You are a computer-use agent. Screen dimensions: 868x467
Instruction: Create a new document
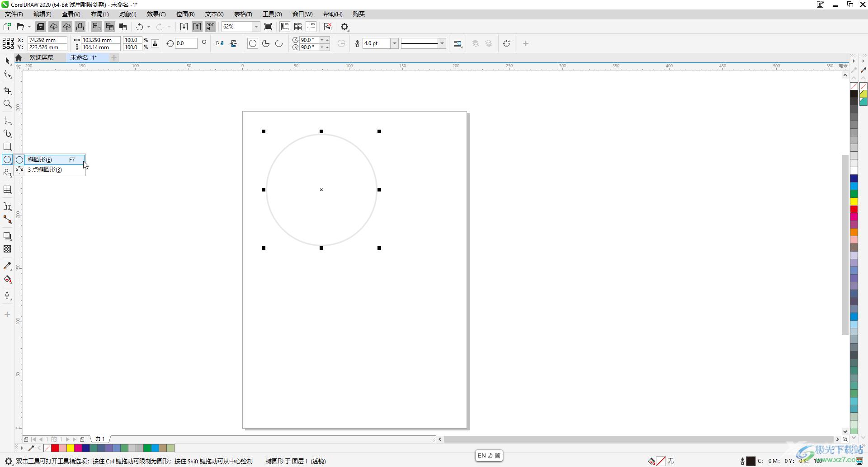click(x=7, y=27)
